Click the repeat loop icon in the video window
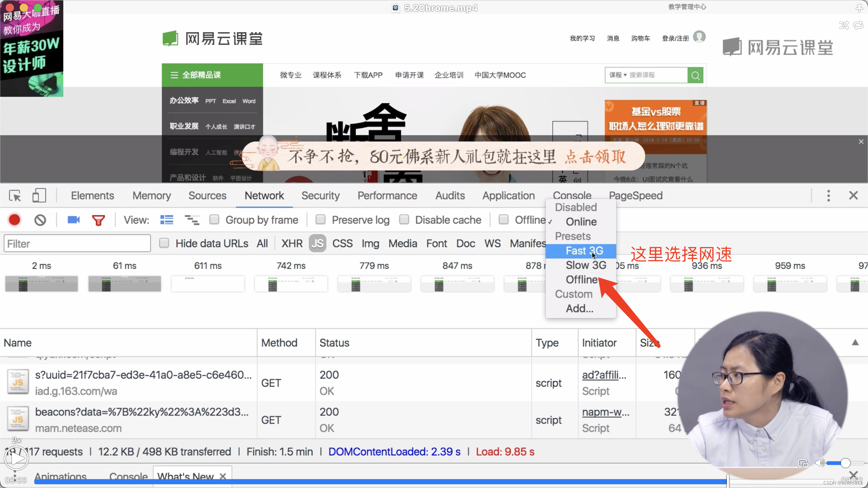This screenshot has height=488, width=868. (858, 25)
